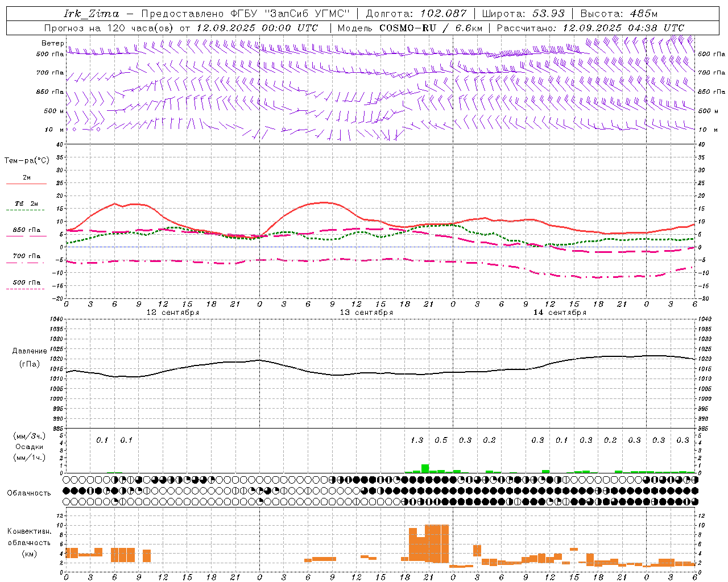728x582 pixels.
Task: Click the Рассчитано: 12.09.2025 04:38 UTC timestamp
Action: [x=591, y=28]
